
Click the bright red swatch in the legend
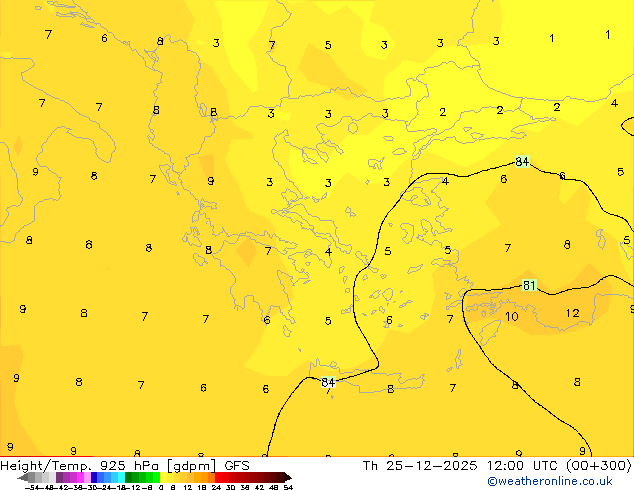218,478
